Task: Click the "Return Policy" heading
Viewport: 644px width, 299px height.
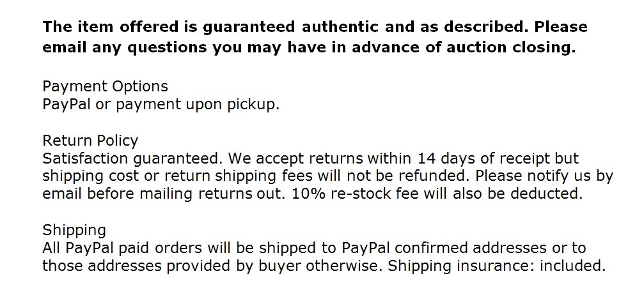Action: coord(90,141)
